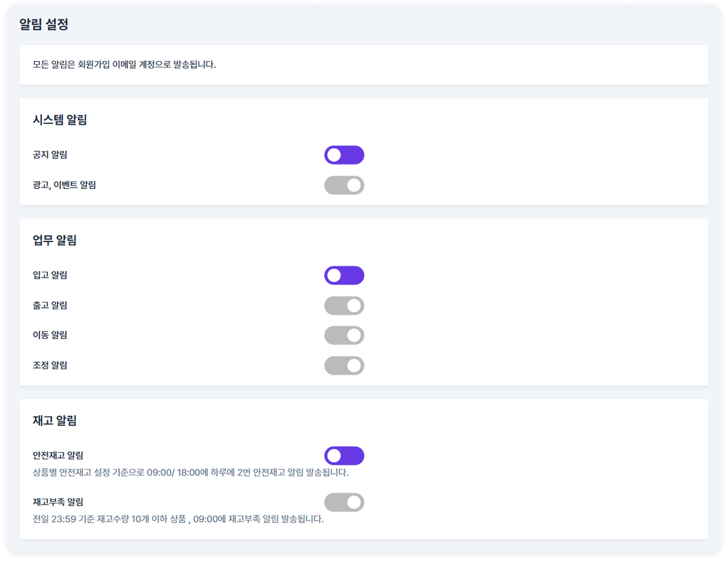
Task: Click the 조정 알림 label text
Action: click(x=50, y=366)
